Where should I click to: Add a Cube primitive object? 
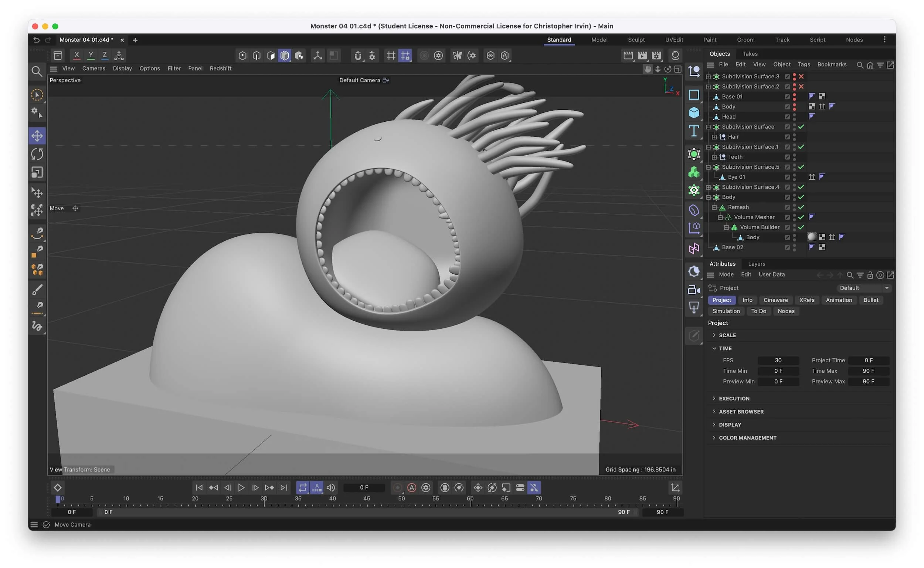point(693,112)
